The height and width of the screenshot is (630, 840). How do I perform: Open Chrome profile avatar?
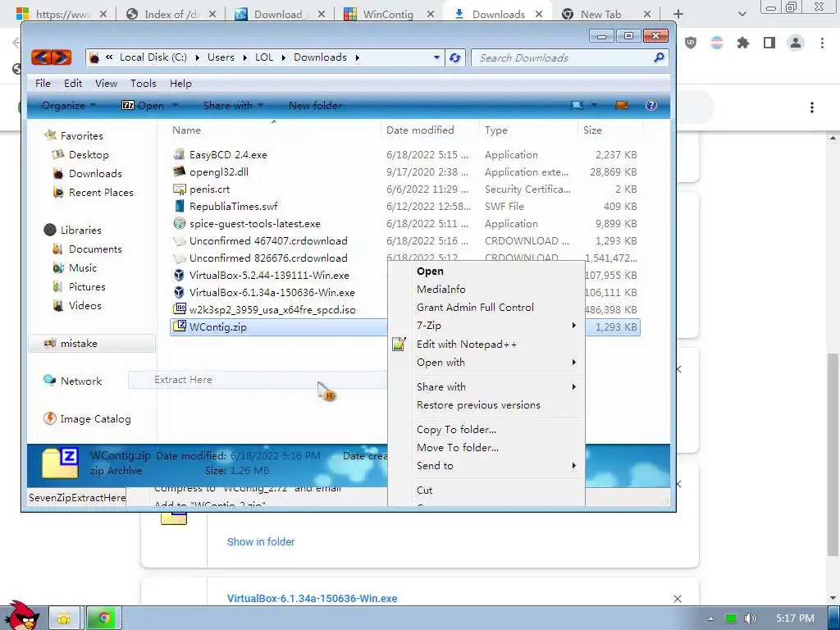pyautogui.click(x=796, y=43)
